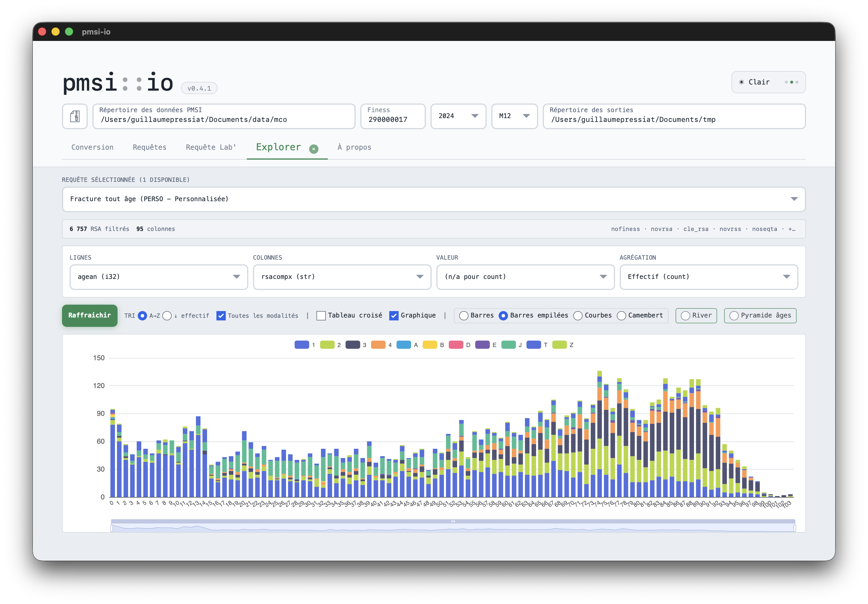Switch to Conversion tab
Image resolution: width=868 pixels, height=604 pixels.
[92, 147]
